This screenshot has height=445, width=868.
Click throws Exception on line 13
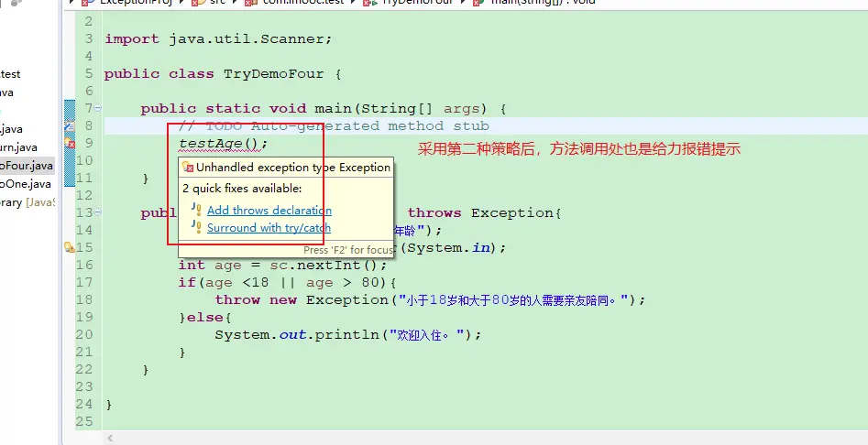tap(484, 212)
